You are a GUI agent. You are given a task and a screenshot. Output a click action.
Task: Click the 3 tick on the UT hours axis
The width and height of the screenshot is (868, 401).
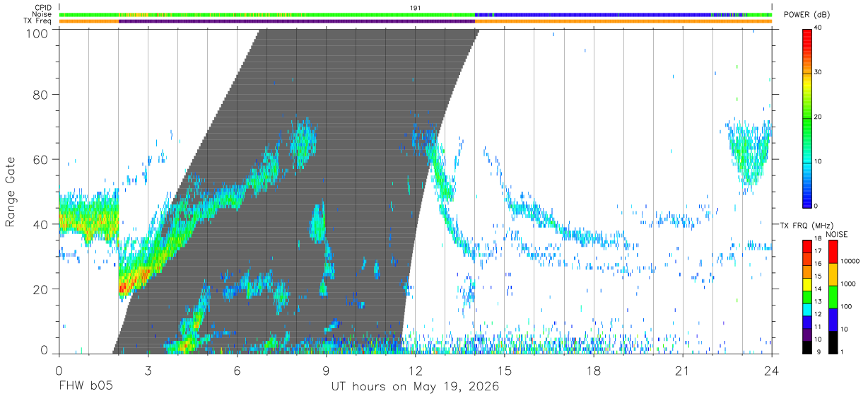pyautogui.click(x=148, y=370)
